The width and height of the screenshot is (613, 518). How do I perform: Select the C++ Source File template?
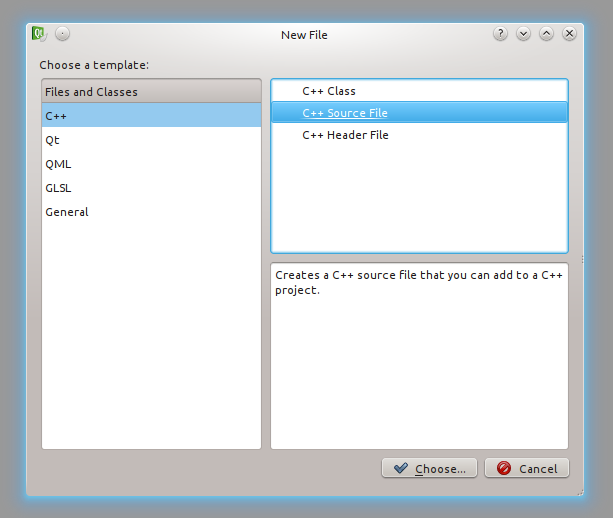[x=345, y=113]
